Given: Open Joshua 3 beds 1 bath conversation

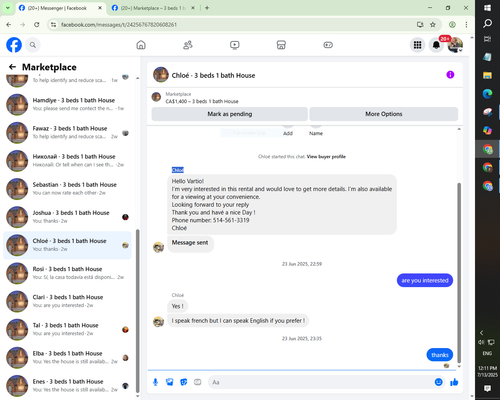Looking at the screenshot, I should click(x=68, y=217).
